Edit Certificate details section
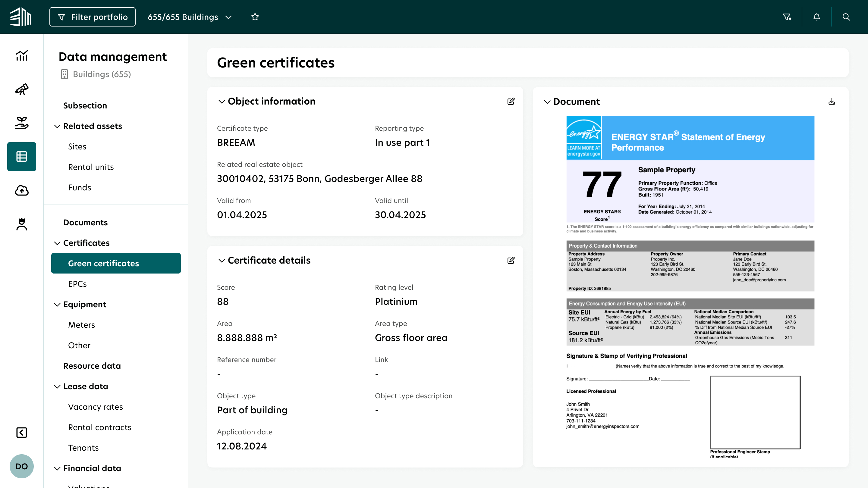 coord(511,260)
